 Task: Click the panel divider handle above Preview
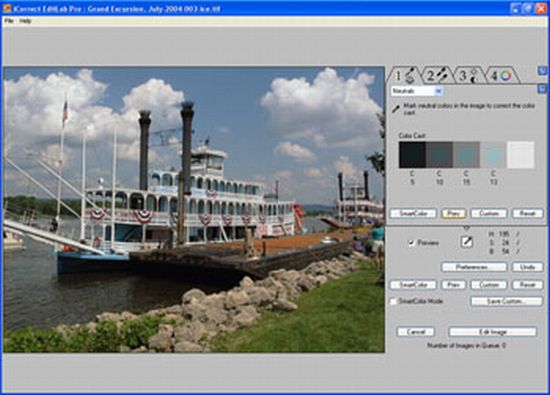click(467, 228)
